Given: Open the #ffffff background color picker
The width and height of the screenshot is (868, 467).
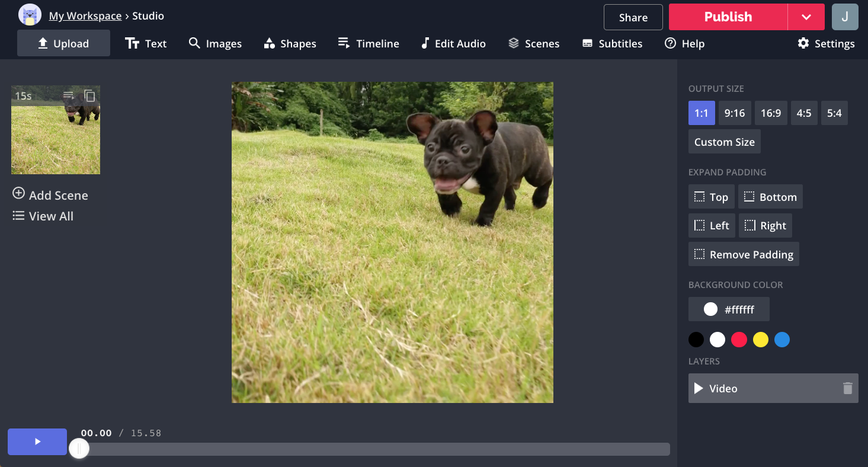Looking at the screenshot, I should click(x=729, y=309).
